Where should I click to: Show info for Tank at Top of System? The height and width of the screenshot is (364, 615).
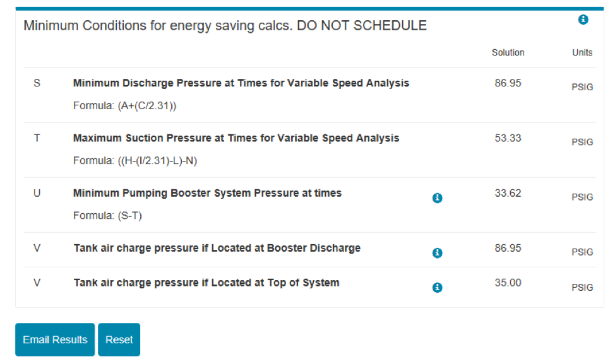tap(438, 288)
